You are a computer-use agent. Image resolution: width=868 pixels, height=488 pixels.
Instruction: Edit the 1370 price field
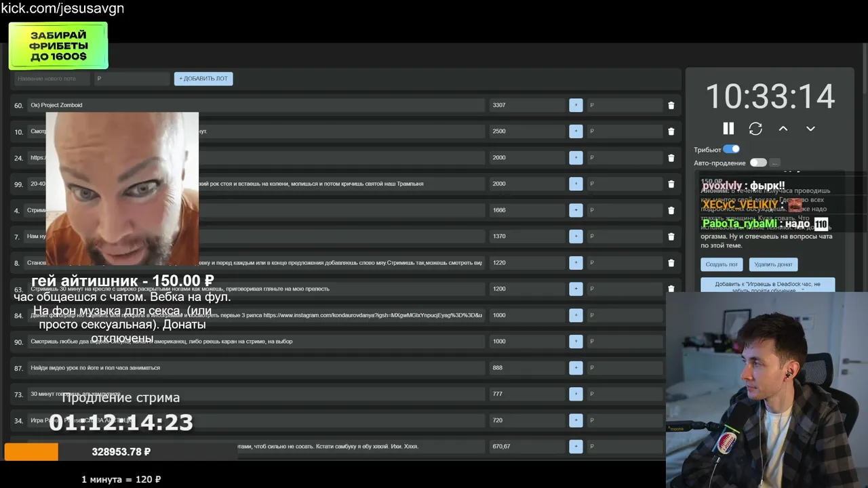point(527,237)
